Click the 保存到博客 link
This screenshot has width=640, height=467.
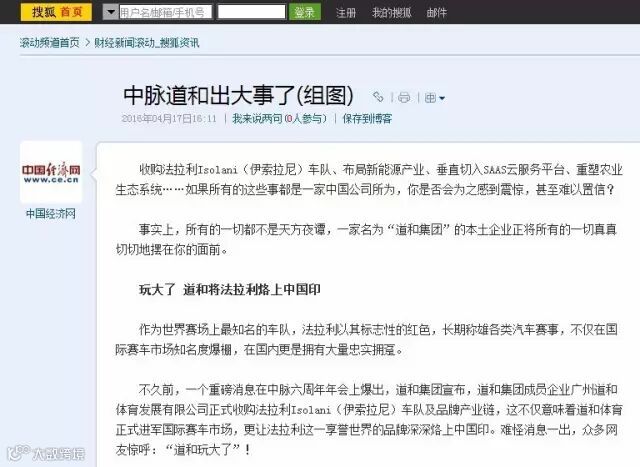tap(367, 118)
